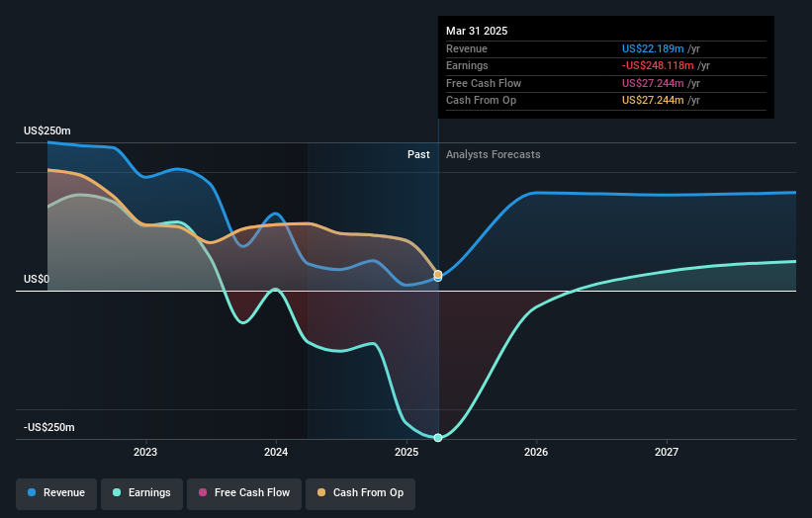The width and height of the screenshot is (812, 518).
Task: Click the US$250m y-axis label
Action: pyautogui.click(x=47, y=130)
